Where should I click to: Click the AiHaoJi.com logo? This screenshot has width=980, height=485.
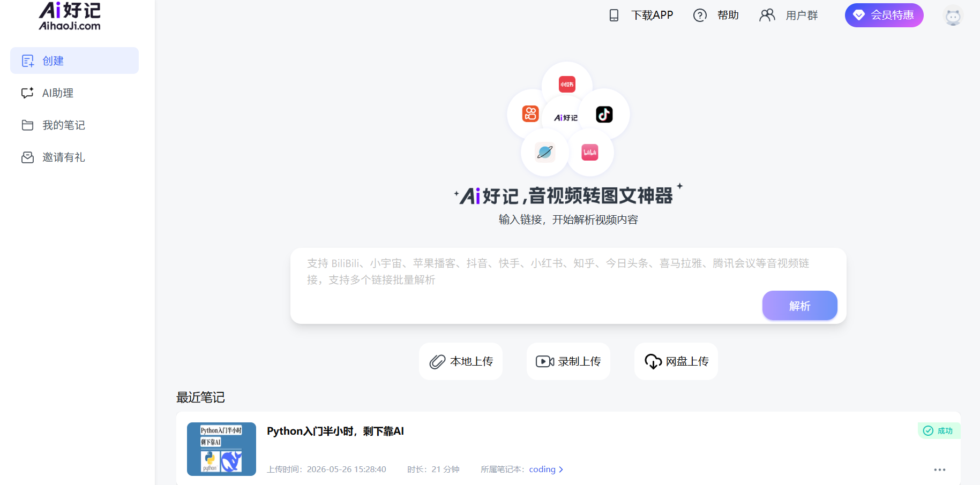tap(70, 16)
